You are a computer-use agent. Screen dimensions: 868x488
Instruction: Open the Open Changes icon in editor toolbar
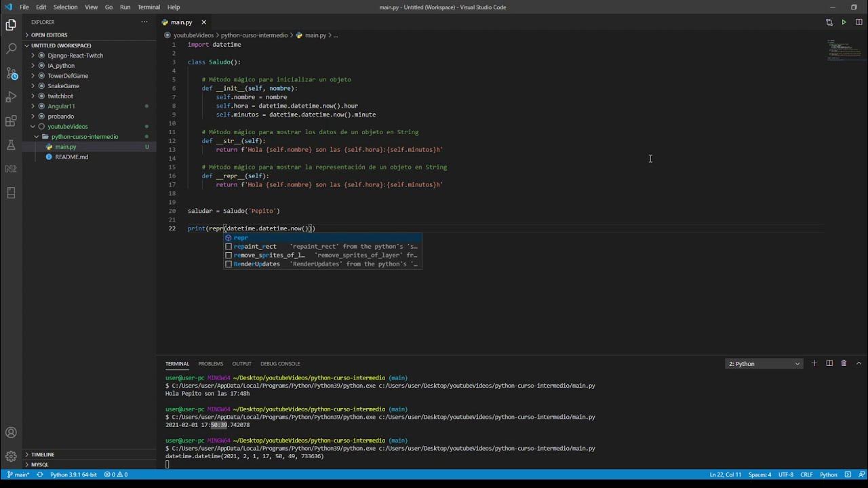click(829, 22)
